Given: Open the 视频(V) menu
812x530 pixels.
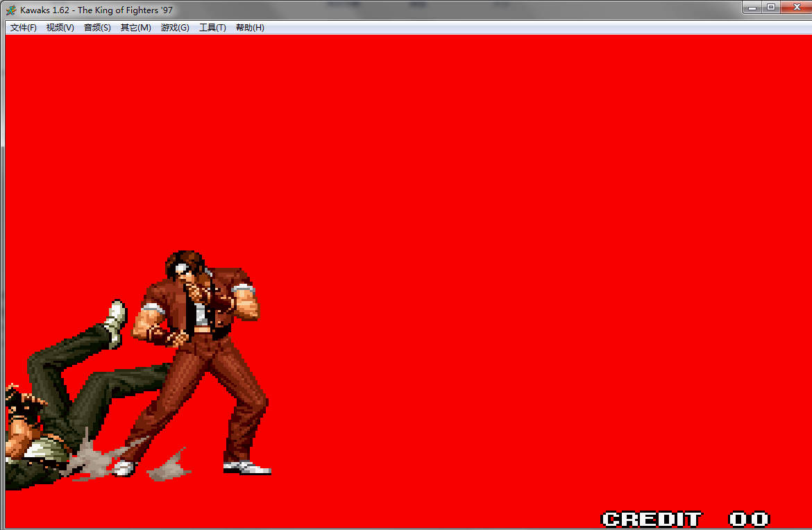Looking at the screenshot, I should (x=60, y=28).
